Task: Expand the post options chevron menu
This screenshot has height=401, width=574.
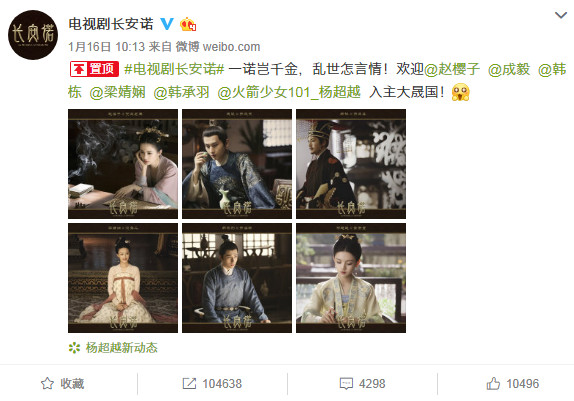Action: 561,15
